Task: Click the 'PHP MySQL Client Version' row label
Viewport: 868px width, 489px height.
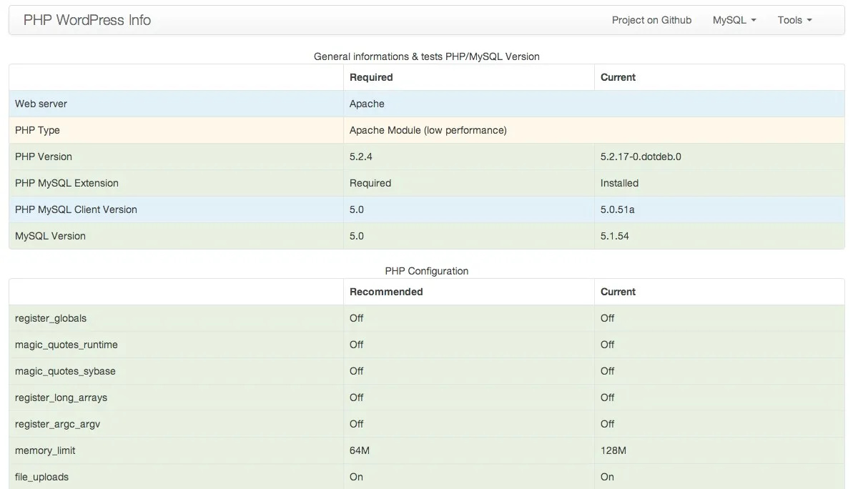Action: point(76,209)
